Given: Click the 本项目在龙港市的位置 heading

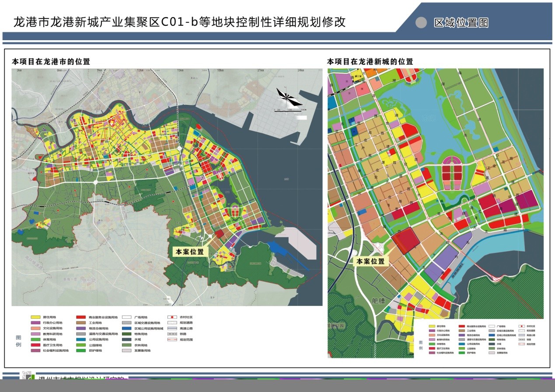Looking at the screenshot, I should pos(51,62).
